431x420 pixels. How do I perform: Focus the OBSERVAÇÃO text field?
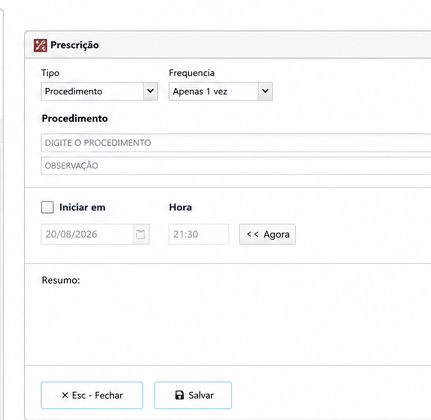pos(236,166)
